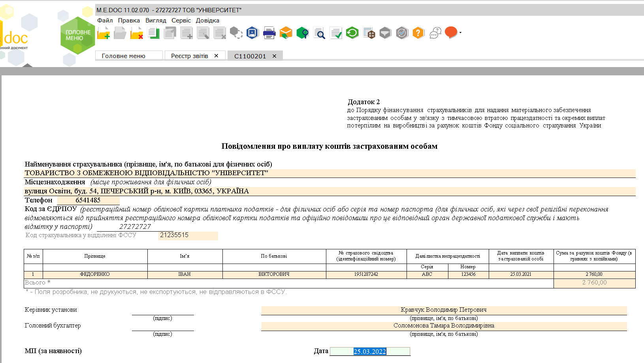Screen dimensions: 644x363
Task: Select ФЕДОРЕНКО surname cell in table
Action: click(95, 274)
